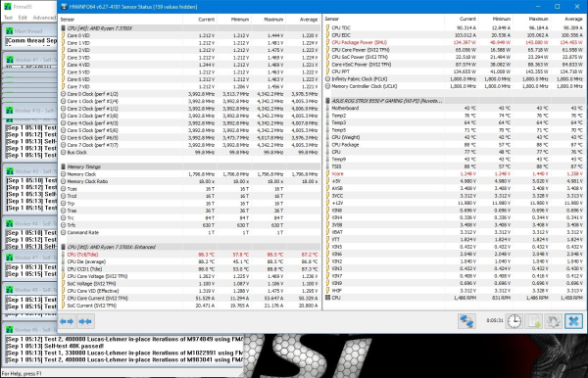The width and height of the screenshot is (588, 378).
Task: Click the voltage icon beside Core 0 VID
Action: click(63, 35)
